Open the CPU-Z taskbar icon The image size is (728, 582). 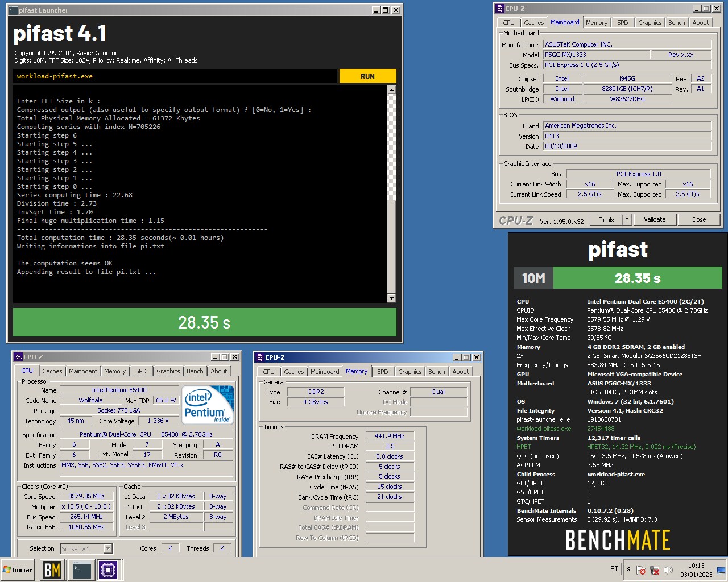pos(108,569)
